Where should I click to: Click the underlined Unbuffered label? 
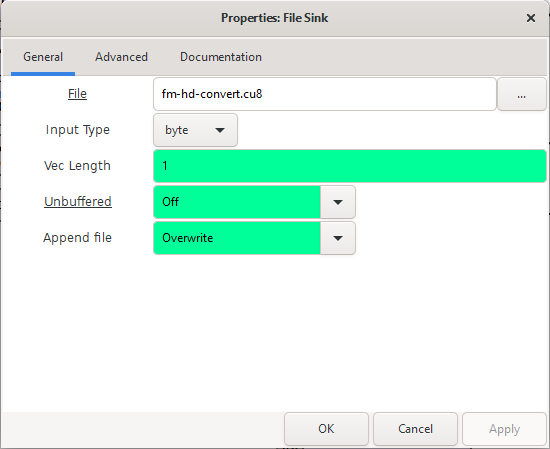tap(78, 202)
